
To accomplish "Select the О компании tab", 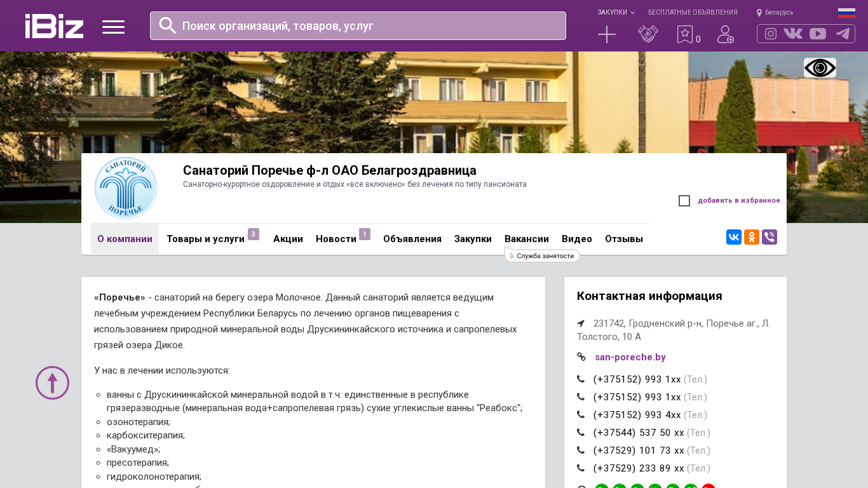I will coord(125,239).
